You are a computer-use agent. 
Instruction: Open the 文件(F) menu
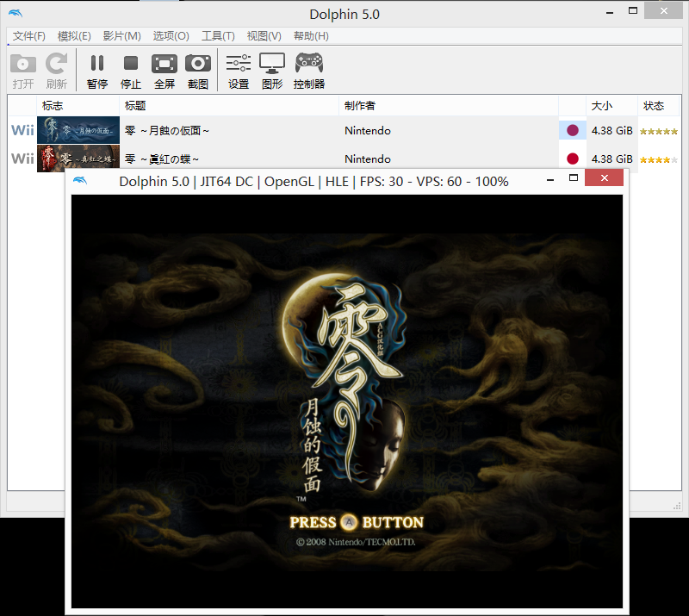click(x=29, y=36)
